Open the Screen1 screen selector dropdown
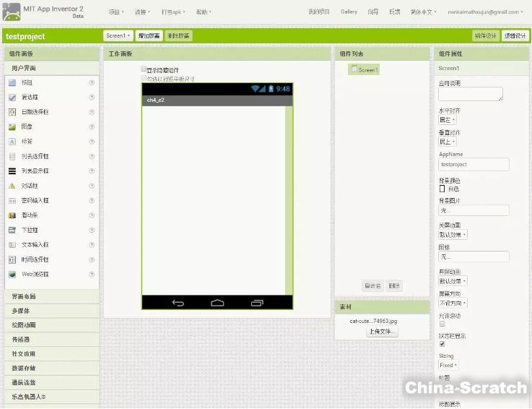 pyautogui.click(x=118, y=35)
